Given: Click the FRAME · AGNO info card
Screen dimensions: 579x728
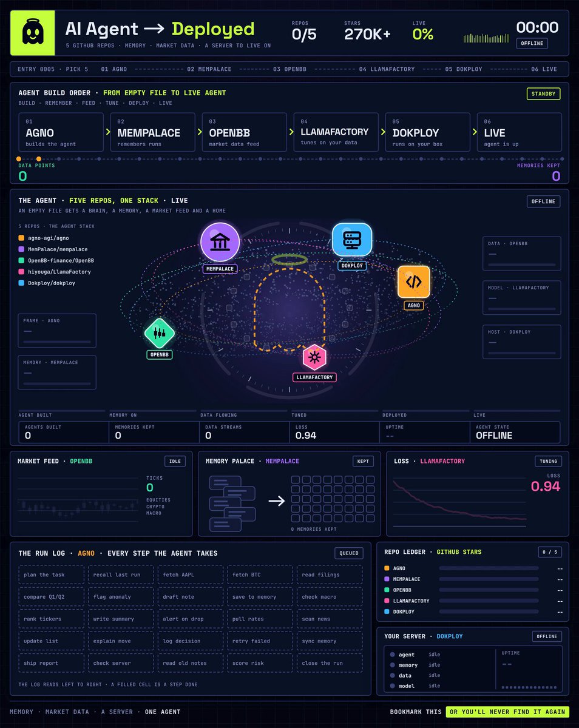Looking at the screenshot, I should click(57, 331).
